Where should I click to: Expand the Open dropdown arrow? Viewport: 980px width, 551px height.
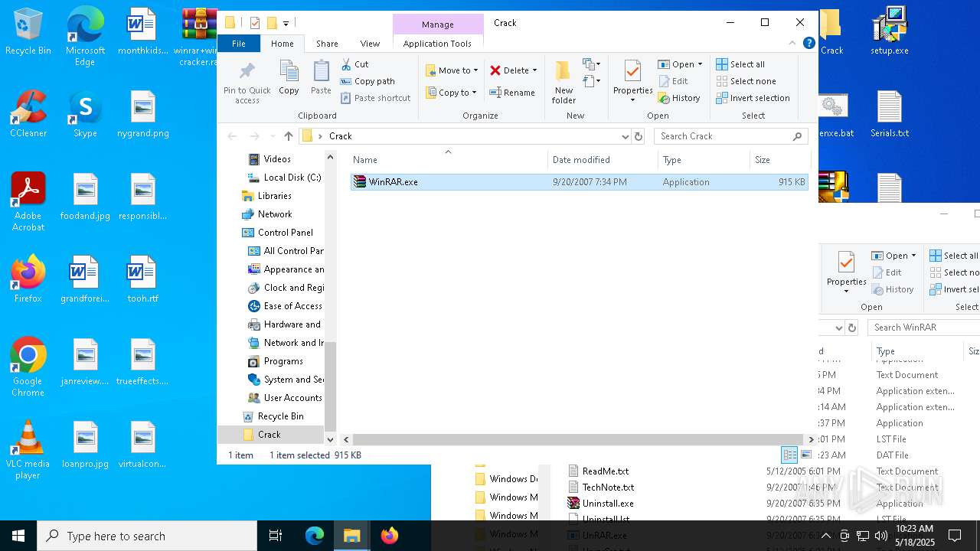click(x=700, y=64)
